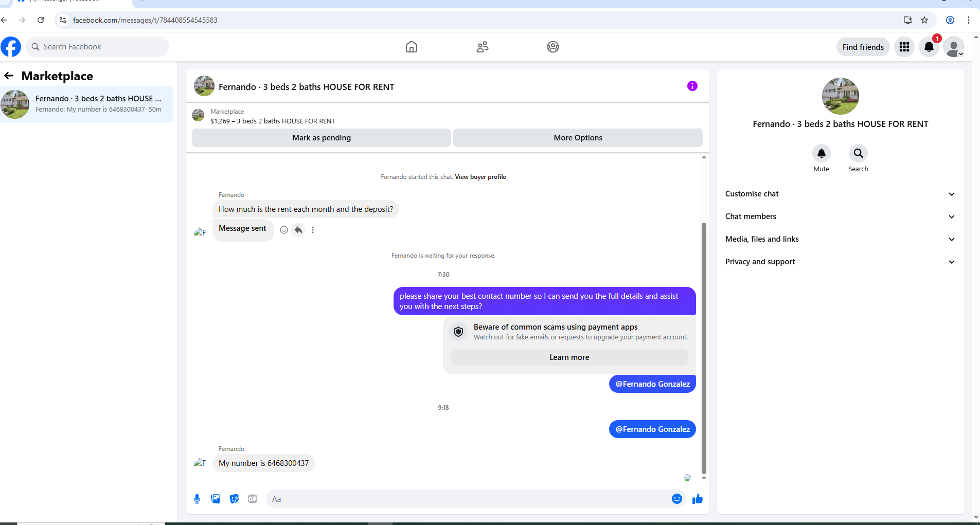
Task: Attach a photo using the image icon
Action: 216,499
